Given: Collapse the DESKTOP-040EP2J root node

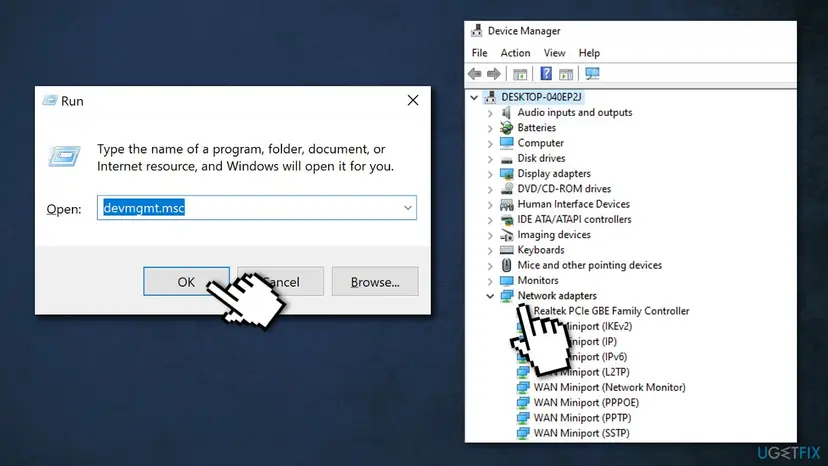Looking at the screenshot, I should pyautogui.click(x=474, y=97).
